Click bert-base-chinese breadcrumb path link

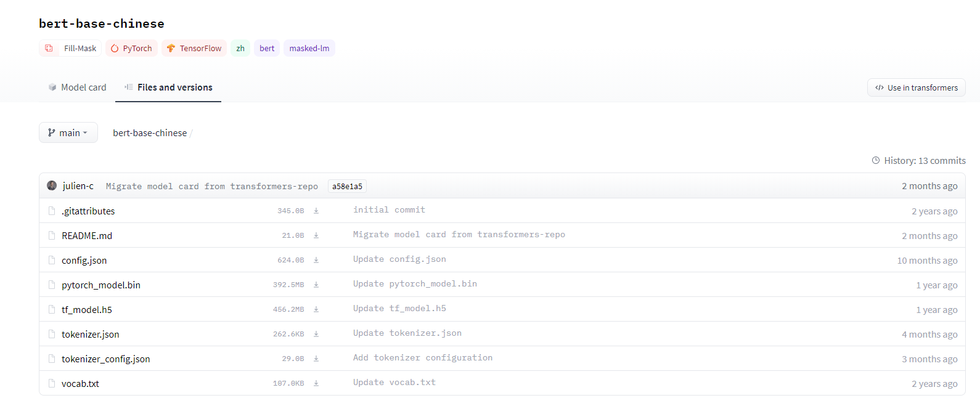[x=150, y=133]
